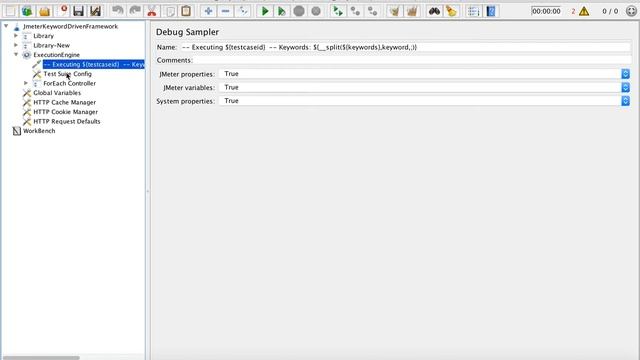This screenshot has height=360, width=640.
Task: Click the Save As icon
Action: point(96,11)
